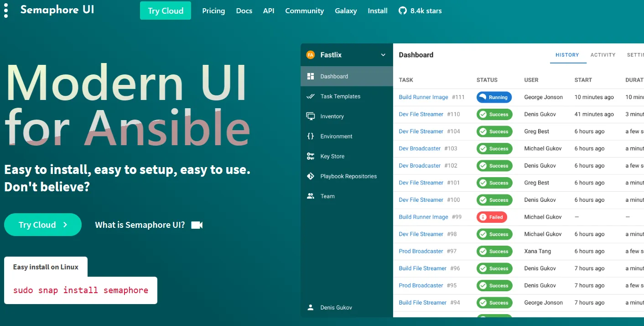This screenshot has width=644, height=326.
Task: Click the Playbook Repositories diamond icon
Action: tap(311, 176)
